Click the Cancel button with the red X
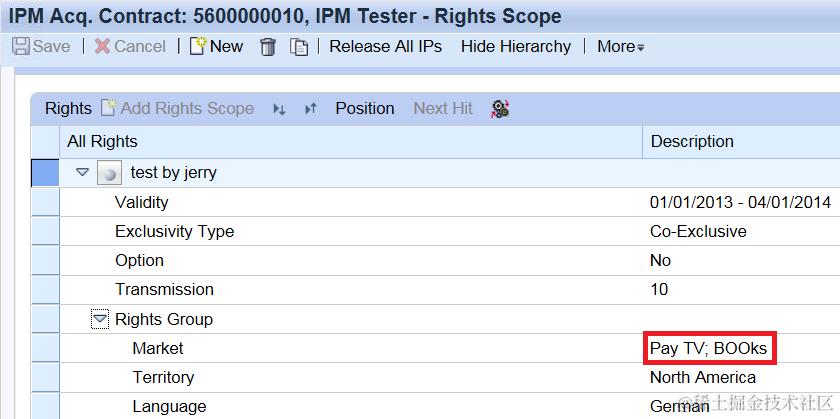 pos(130,47)
